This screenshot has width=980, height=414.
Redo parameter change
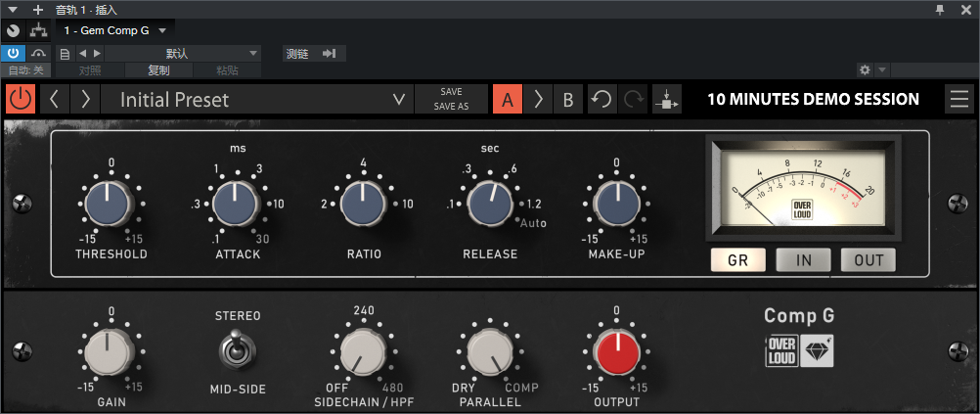click(633, 100)
